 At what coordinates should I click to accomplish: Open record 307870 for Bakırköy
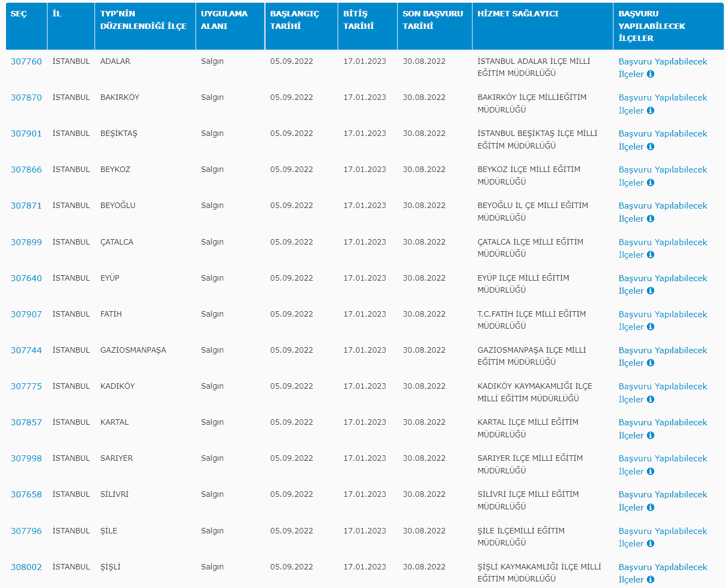tap(26, 98)
